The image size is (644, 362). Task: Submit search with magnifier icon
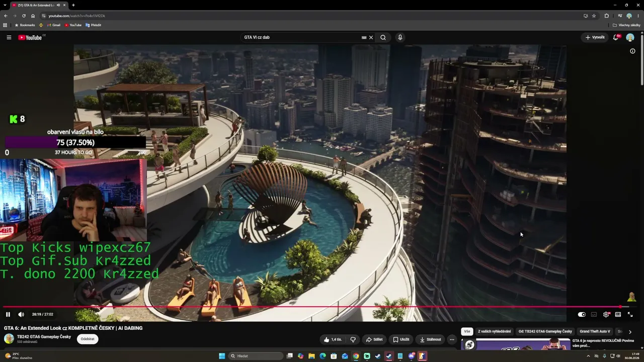[383, 37]
